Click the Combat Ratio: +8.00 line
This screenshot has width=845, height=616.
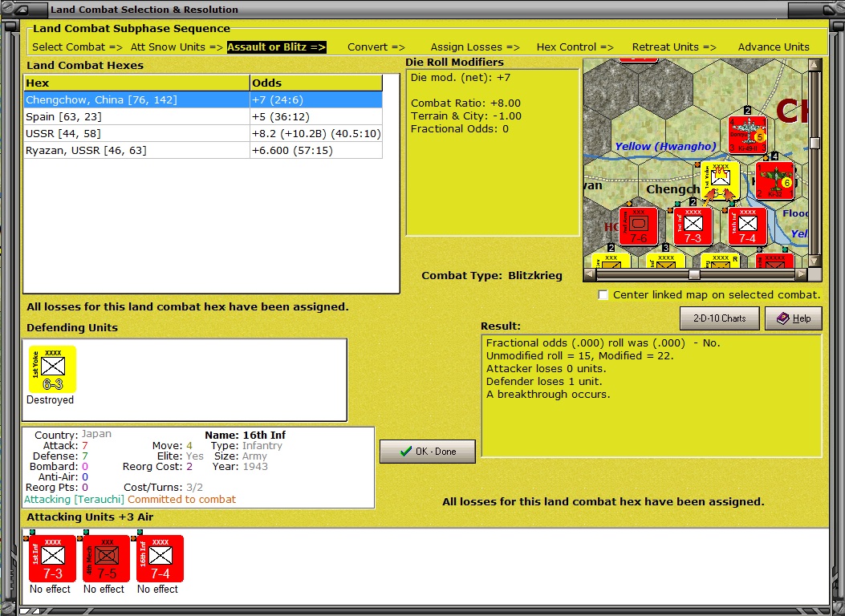pyautogui.click(x=465, y=103)
